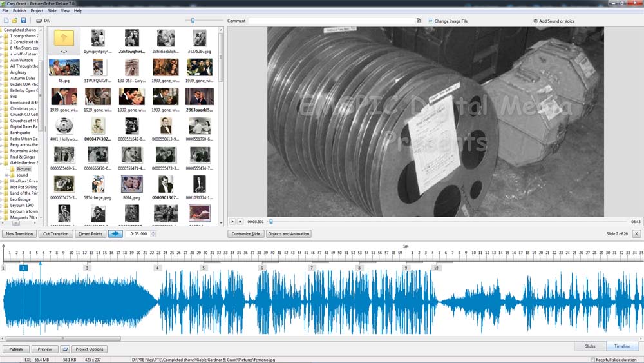Open the Publish menu
The image size is (644, 363).
coord(19,11)
